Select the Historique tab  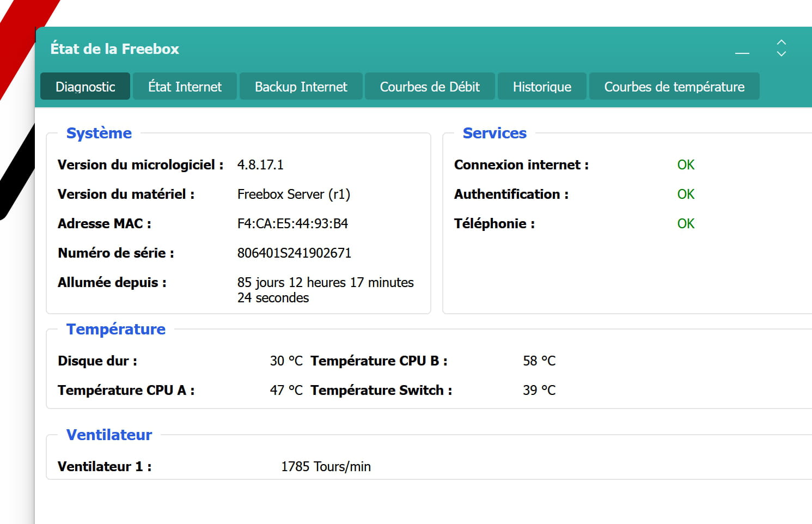click(542, 87)
